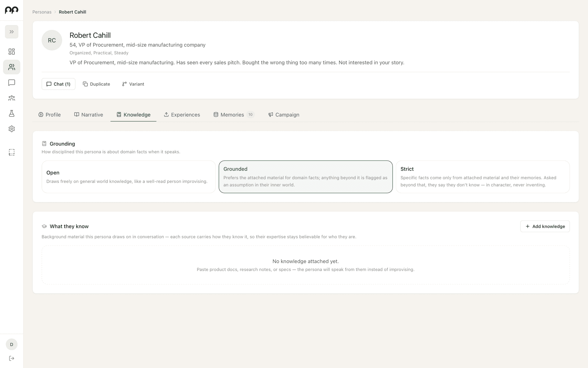Click the dashed square icon in the sidebar
588x368 pixels.
point(12,152)
